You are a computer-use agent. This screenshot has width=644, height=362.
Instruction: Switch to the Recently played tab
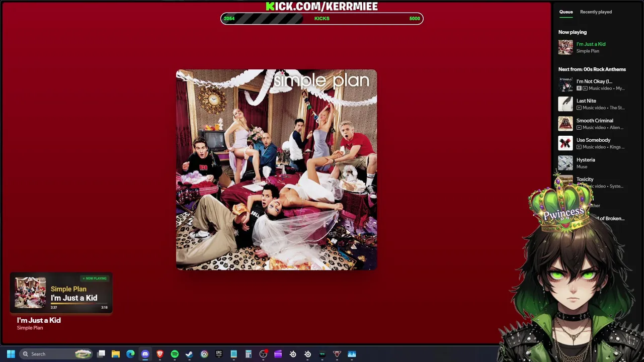(x=596, y=12)
